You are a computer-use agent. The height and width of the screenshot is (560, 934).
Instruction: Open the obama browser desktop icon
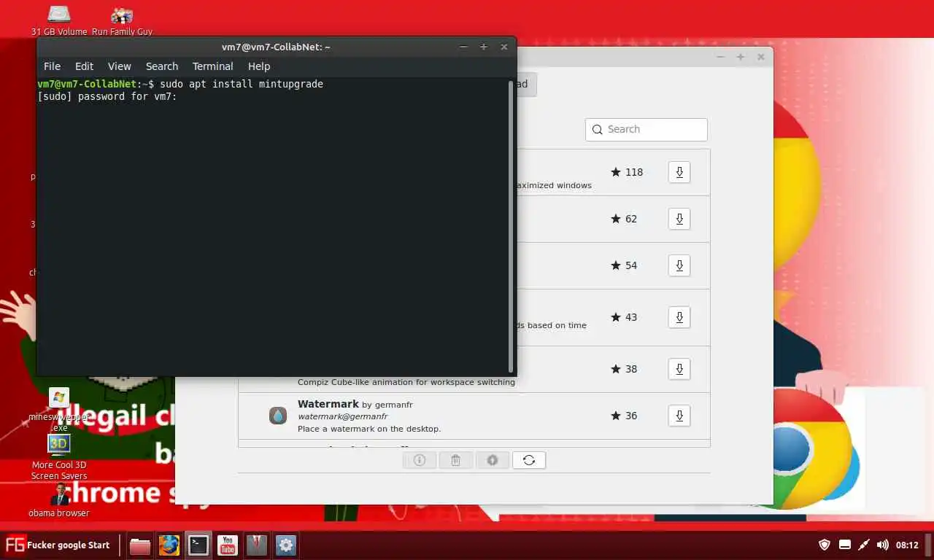pos(59,499)
